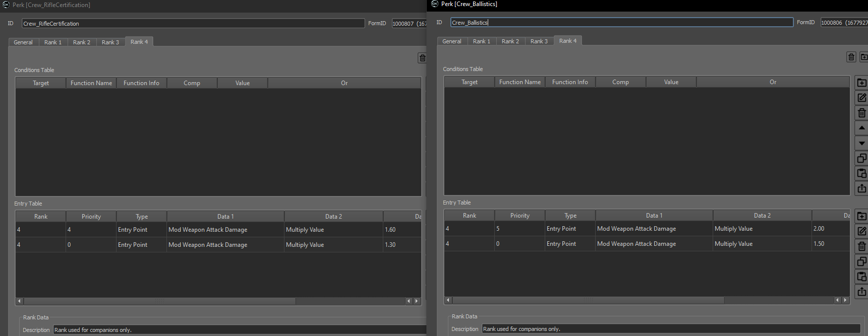Copy condition icon beside Crew_Ballistics Conditions Table
The image size is (868, 336).
862,158
